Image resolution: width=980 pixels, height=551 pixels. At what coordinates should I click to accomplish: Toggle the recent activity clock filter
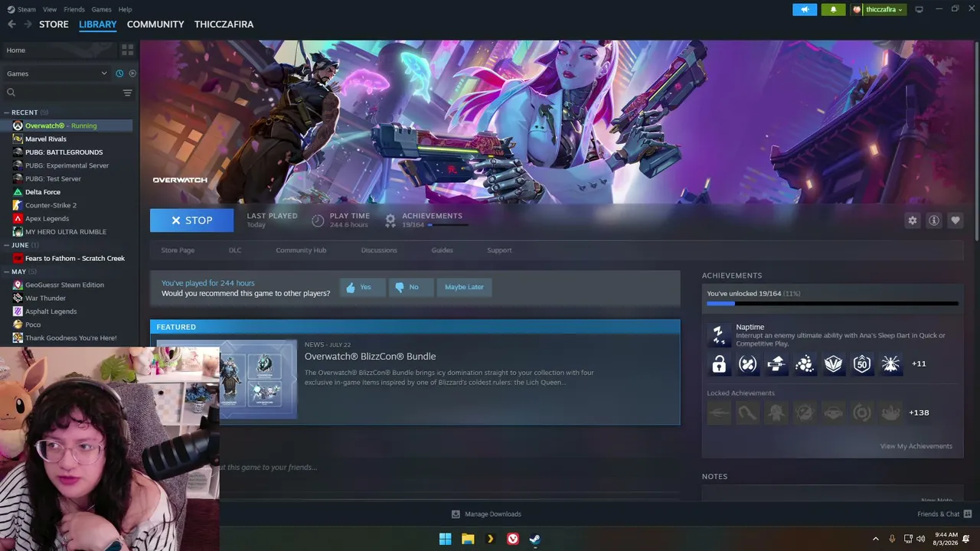119,73
